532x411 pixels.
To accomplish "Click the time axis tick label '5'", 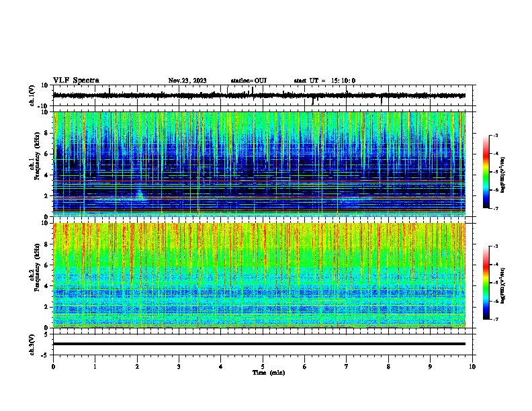I will coord(263,367).
